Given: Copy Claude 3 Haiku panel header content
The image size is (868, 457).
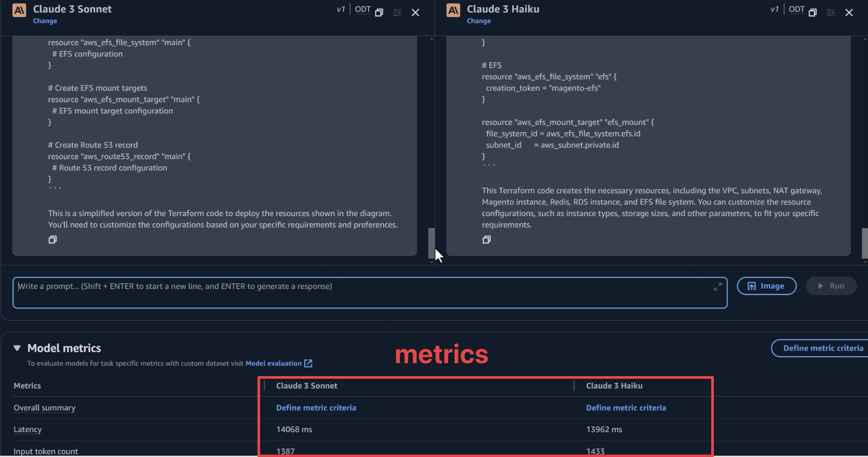Looking at the screenshot, I should coord(812,12).
